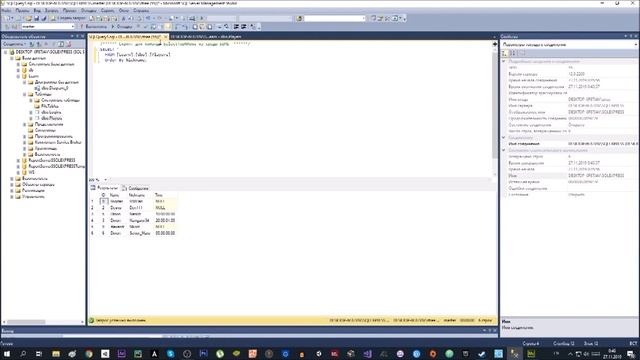Expand the Объекты сервера folder
The image size is (640, 360).
[12, 184]
